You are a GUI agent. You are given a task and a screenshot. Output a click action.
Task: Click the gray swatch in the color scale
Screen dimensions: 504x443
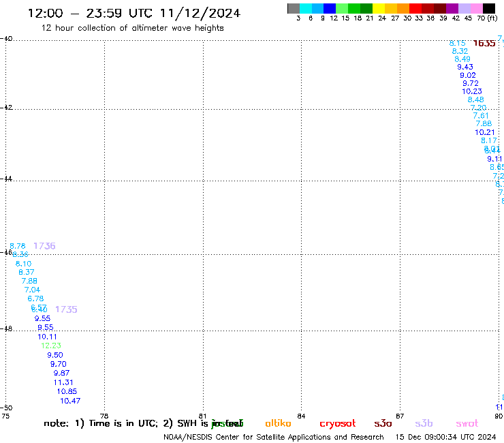coord(294,9)
